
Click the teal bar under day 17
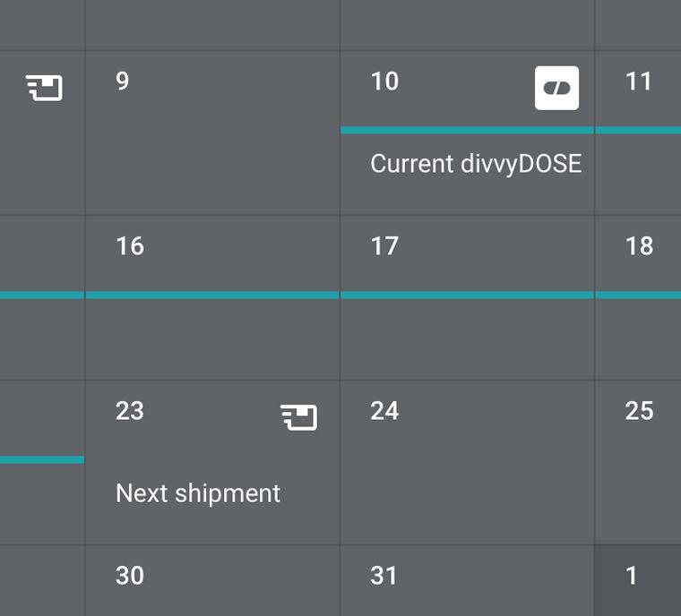point(467,295)
